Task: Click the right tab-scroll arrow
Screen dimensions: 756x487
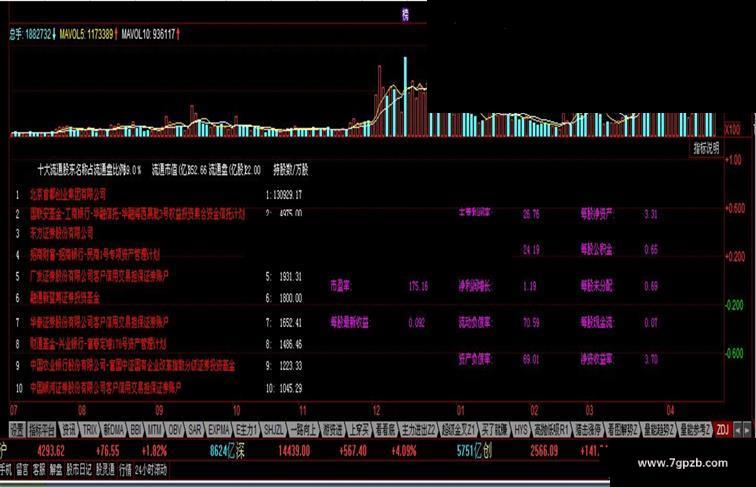Action: [747, 430]
